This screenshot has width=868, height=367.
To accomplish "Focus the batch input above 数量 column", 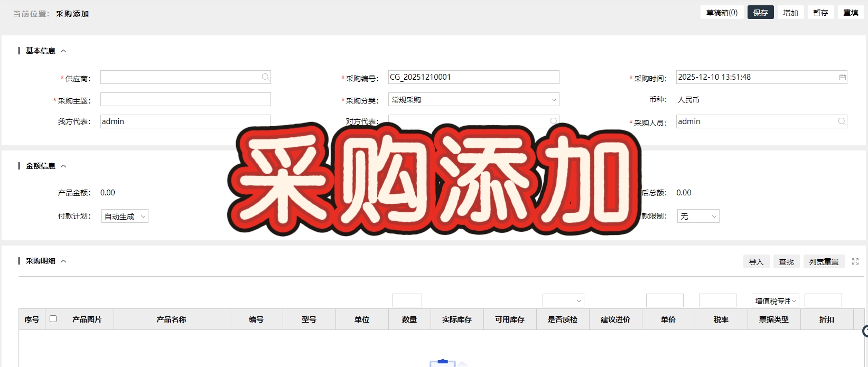I will point(407,300).
